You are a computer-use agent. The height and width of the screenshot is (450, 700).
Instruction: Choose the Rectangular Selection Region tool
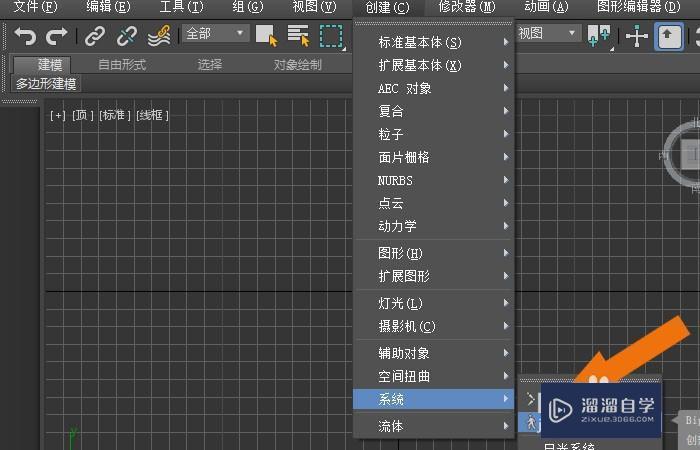coord(331,36)
